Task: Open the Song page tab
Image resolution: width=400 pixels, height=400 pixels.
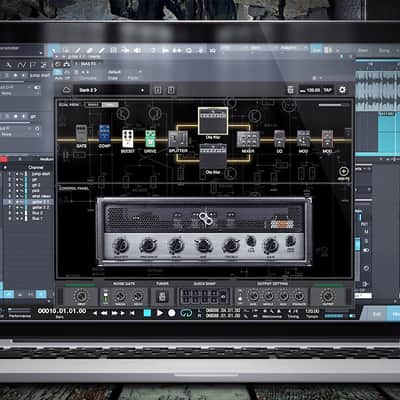Action: [384, 50]
